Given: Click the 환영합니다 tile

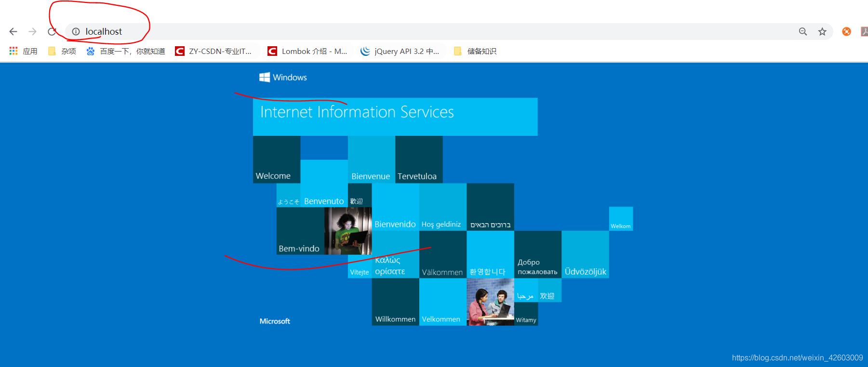Looking at the screenshot, I should click(490, 254).
